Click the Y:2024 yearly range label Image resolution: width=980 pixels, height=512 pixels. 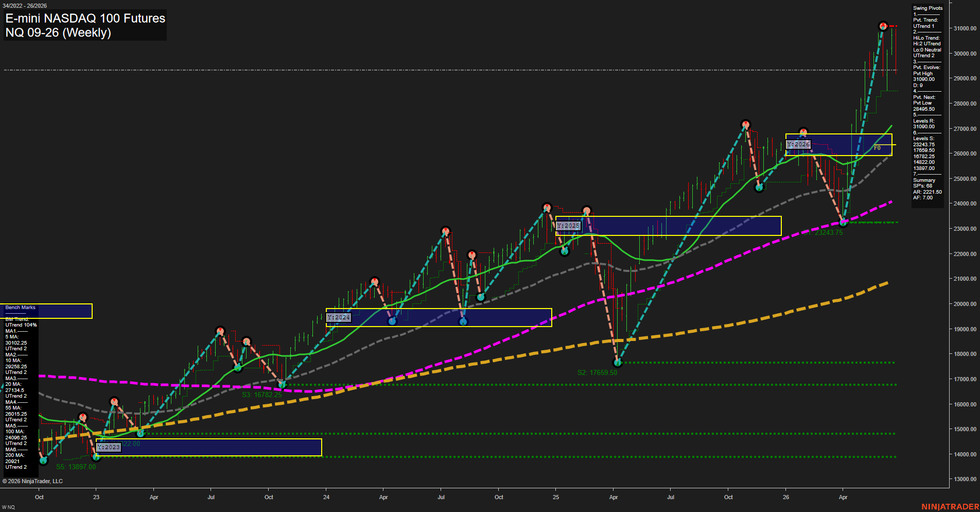tap(339, 317)
